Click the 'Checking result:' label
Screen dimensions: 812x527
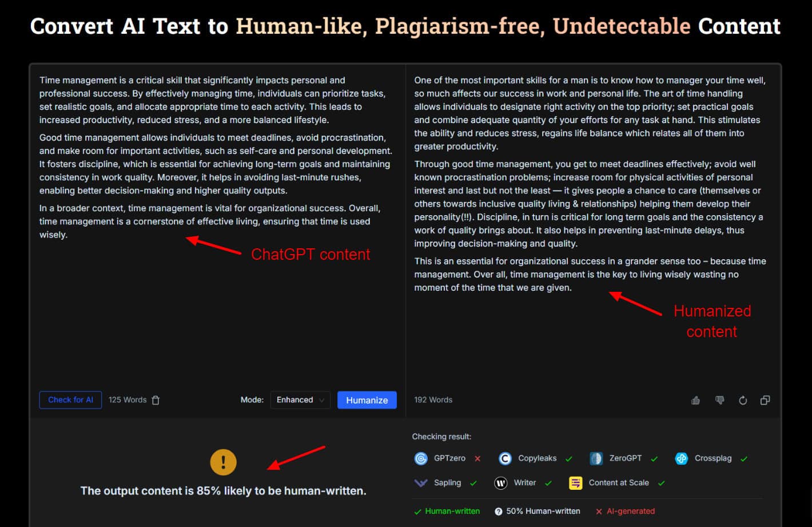(441, 437)
